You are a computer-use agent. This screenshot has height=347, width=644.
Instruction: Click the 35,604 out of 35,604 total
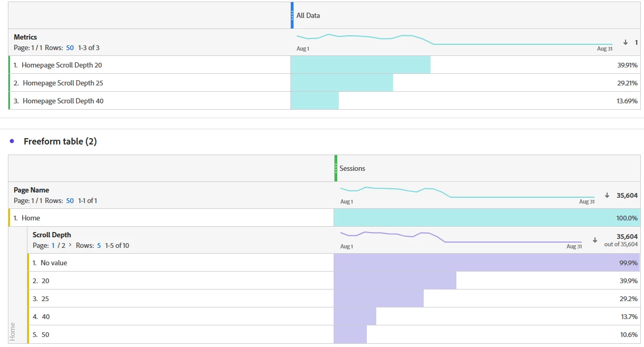[x=621, y=240]
